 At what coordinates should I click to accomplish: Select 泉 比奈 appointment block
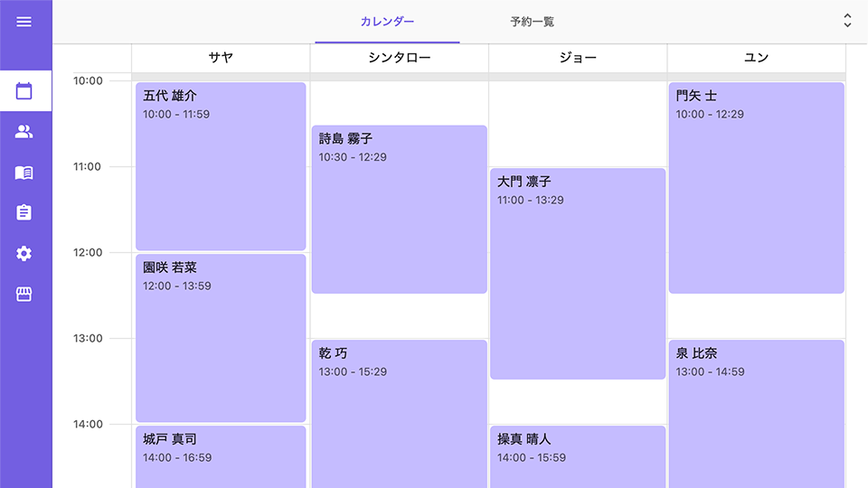pyautogui.click(x=756, y=414)
